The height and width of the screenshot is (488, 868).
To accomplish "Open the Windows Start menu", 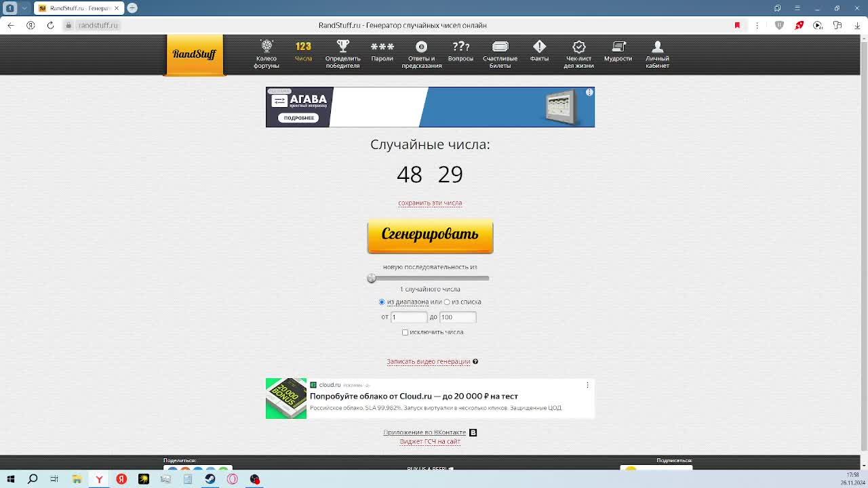I will (x=11, y=479).
